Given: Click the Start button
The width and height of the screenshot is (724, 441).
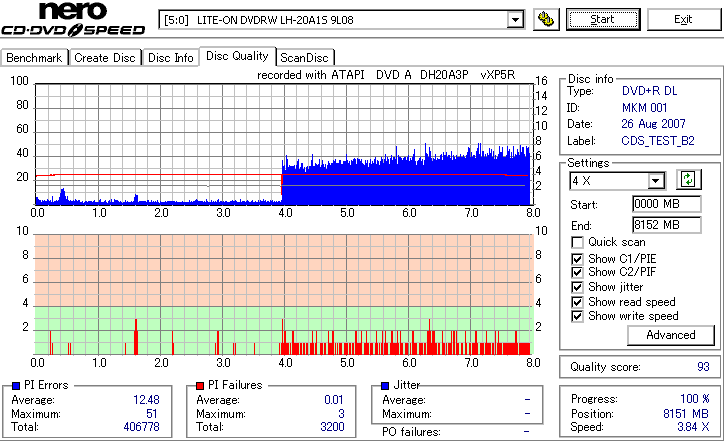Looking at the screenshot, I should [x=603, y=19].
